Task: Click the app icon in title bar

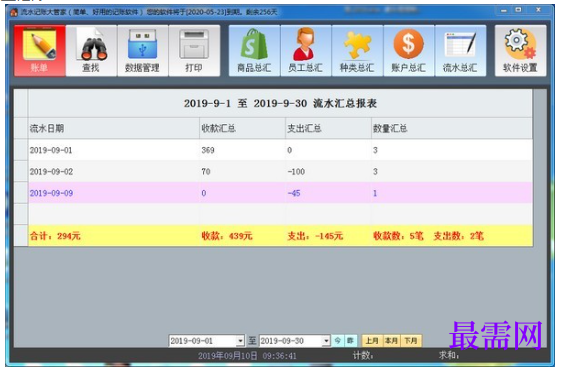Action: coord(14,12)
